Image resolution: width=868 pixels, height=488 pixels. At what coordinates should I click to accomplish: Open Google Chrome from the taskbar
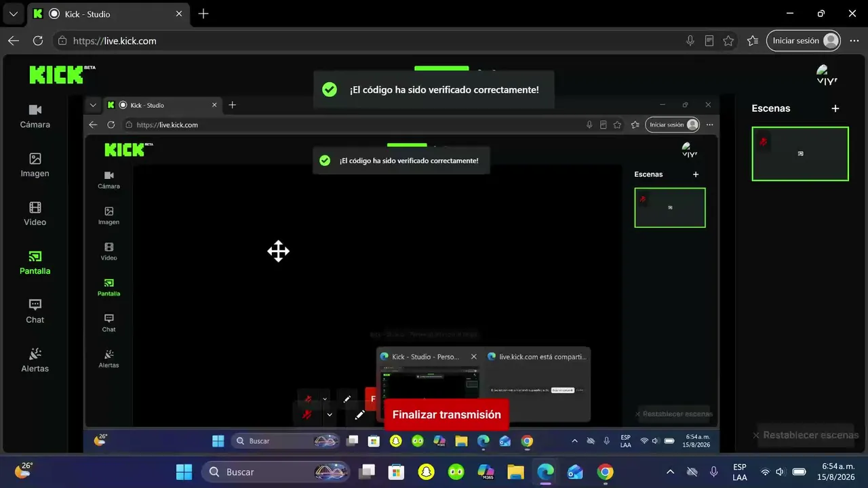[605, 472]
